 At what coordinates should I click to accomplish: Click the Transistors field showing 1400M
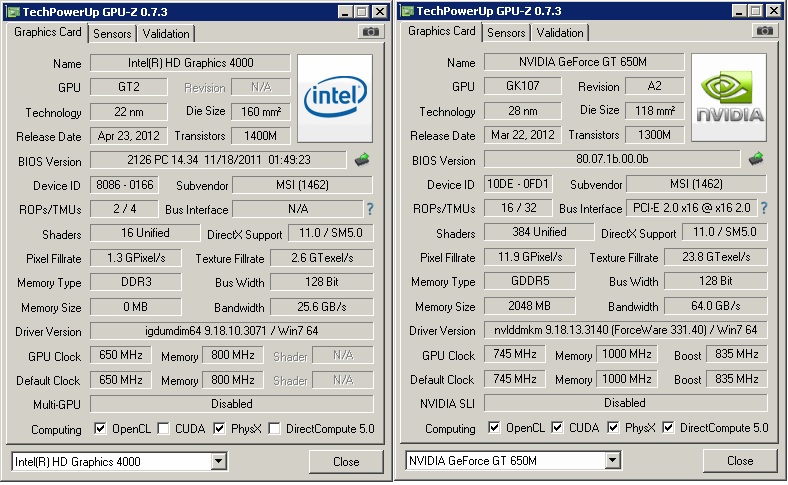[x=261, y=136]
